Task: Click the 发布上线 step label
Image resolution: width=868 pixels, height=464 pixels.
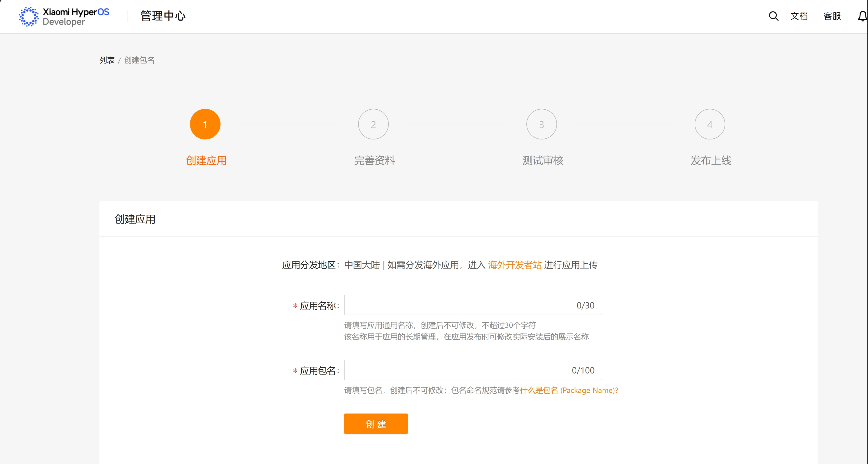Action: [x=711, y=160]
